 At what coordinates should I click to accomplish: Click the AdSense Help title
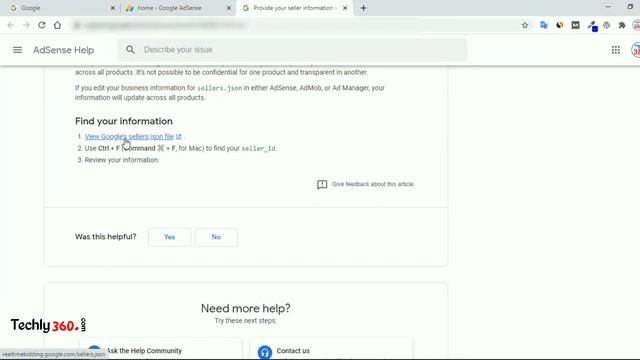tap(64, 50)
